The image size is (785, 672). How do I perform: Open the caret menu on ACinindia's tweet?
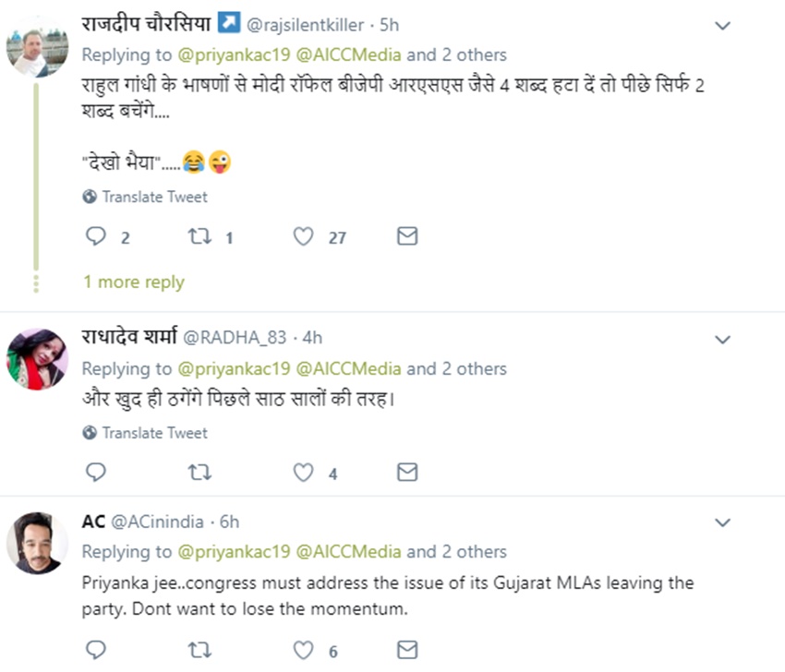click(724, 522)
